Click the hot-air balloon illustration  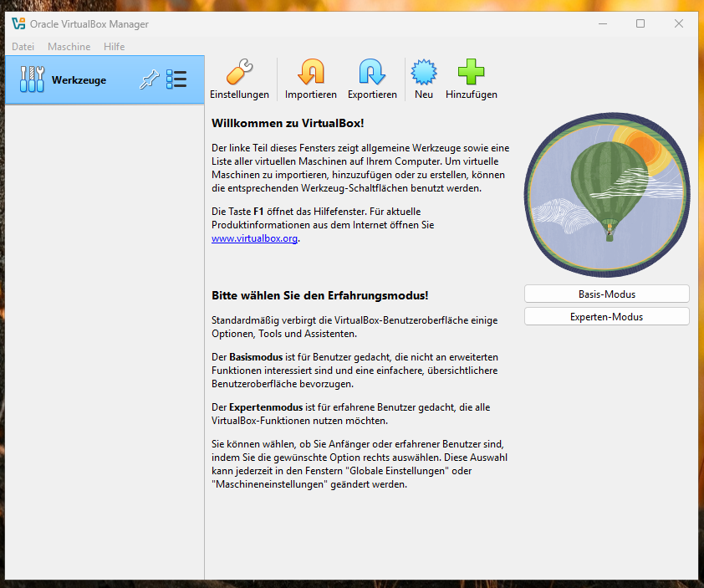(x=606, y=195)
